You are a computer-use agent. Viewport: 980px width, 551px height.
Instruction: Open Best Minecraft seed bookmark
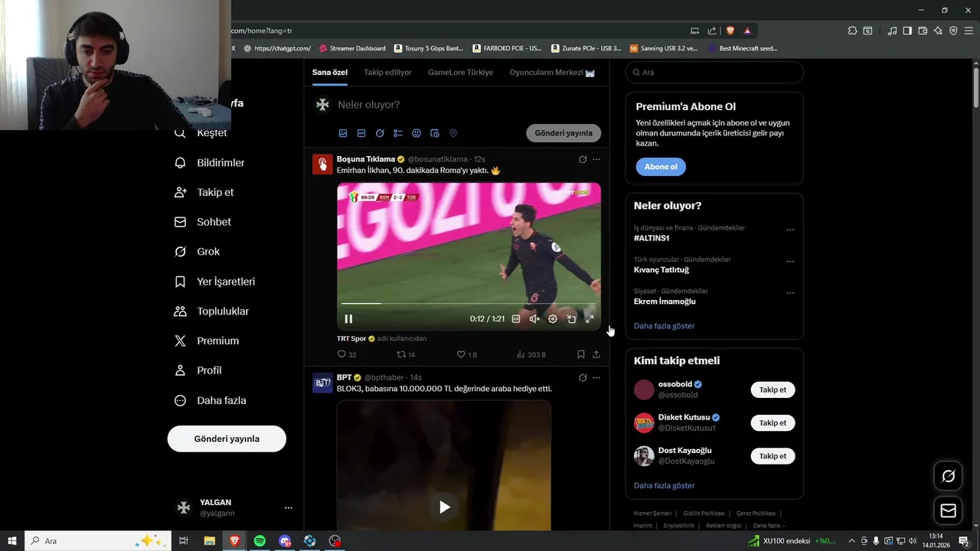743,48
